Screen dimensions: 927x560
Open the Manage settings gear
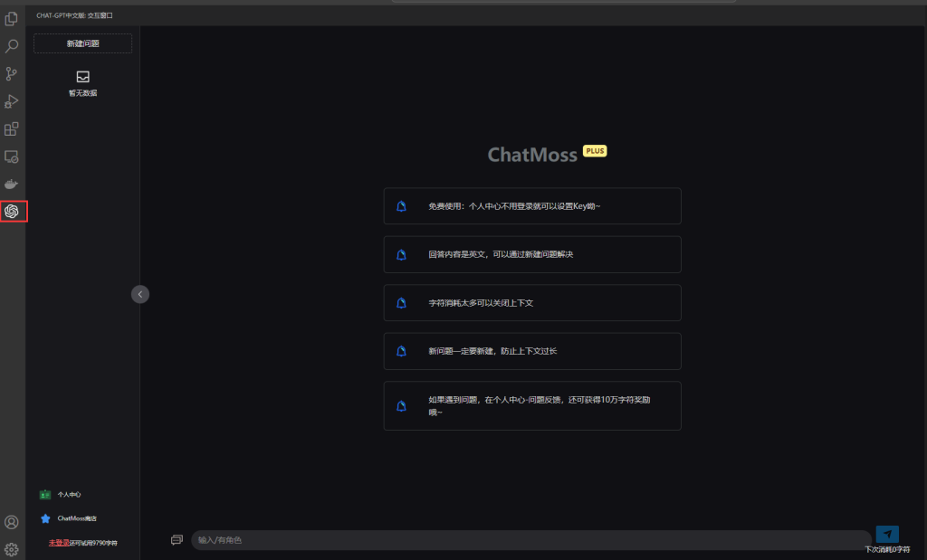(11, 549)
